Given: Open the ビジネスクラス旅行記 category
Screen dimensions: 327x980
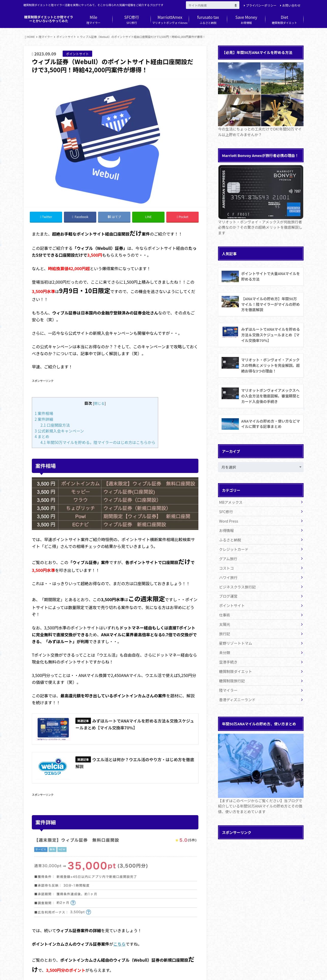Looking at the screenshot, I should pyautogui.click(x=260, y=587).
